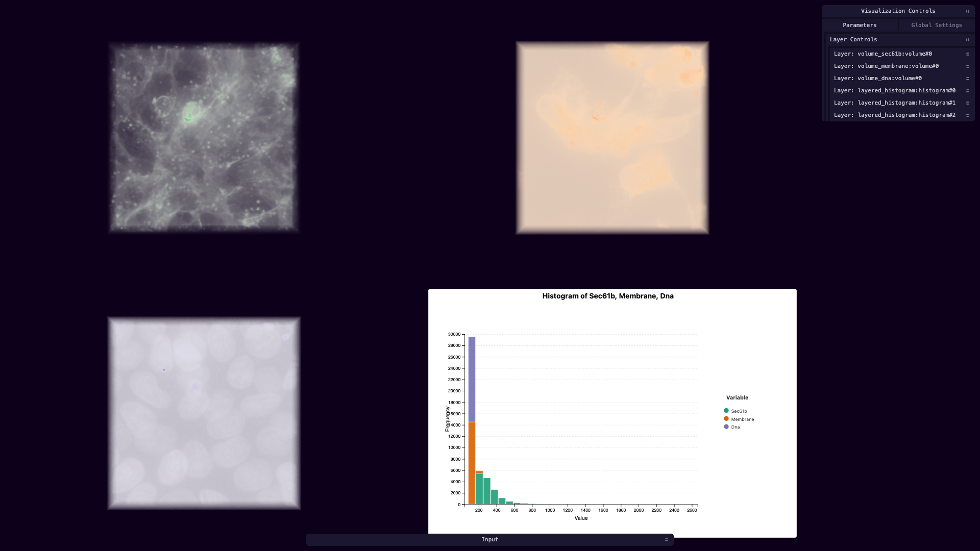Image resolution: width=980 pixels, height=551 pixels.
Task: Expand the layered_histogram:histogram#0 layer options icon
Action: [967, 91]
